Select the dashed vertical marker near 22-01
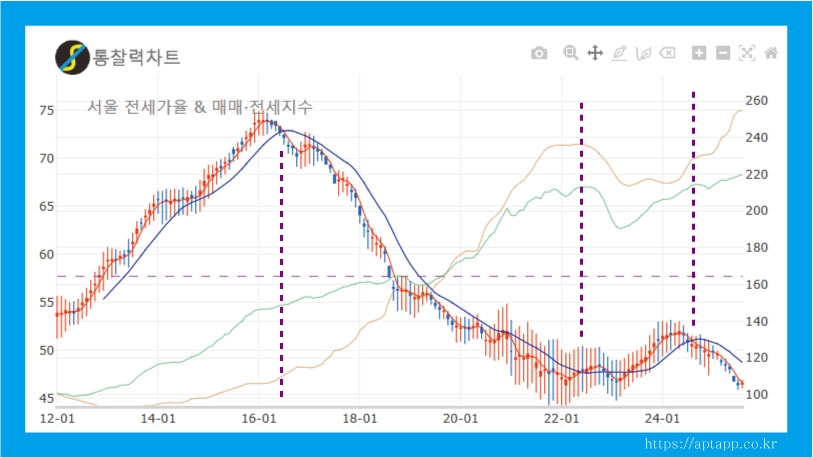The width and height of the screenshot is (813, 458). click(x=581, y=220)
